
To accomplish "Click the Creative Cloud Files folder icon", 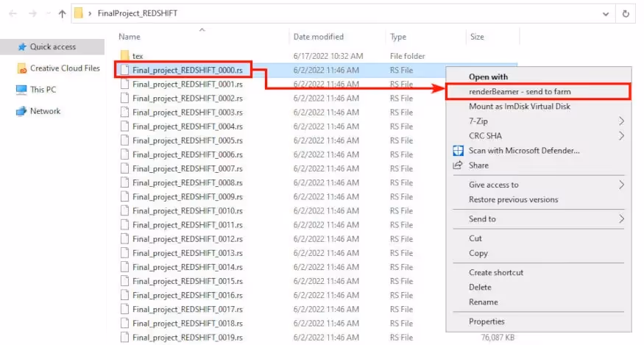I will click(22, 68).
